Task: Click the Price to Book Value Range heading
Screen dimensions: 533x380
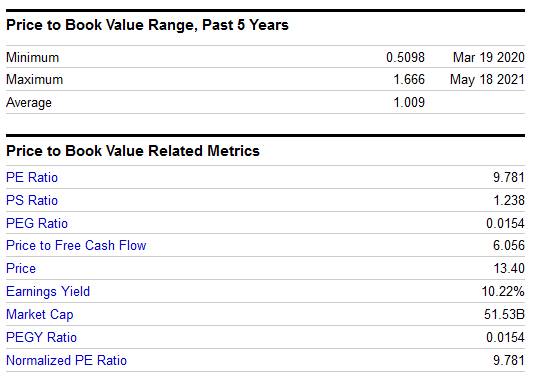Action: (x=147, y=25)
